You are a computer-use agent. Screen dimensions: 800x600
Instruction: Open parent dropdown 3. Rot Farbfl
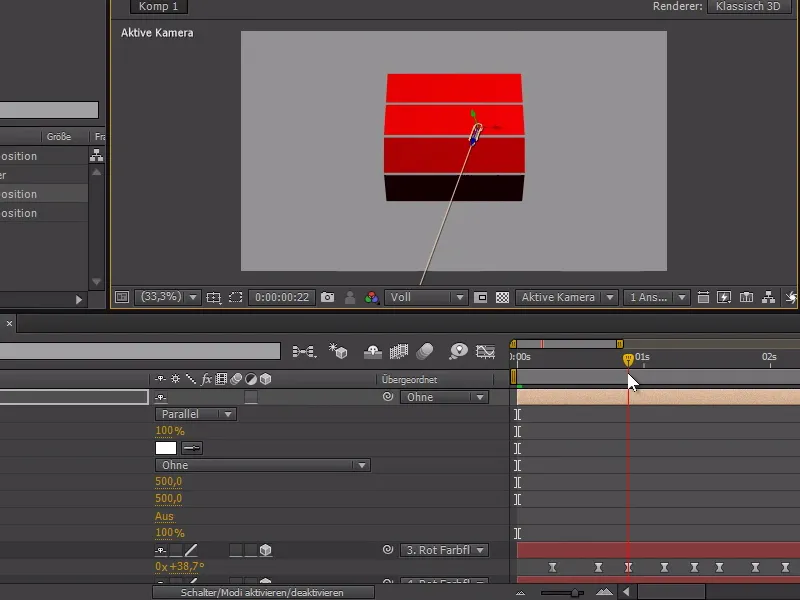click(444, 550)
